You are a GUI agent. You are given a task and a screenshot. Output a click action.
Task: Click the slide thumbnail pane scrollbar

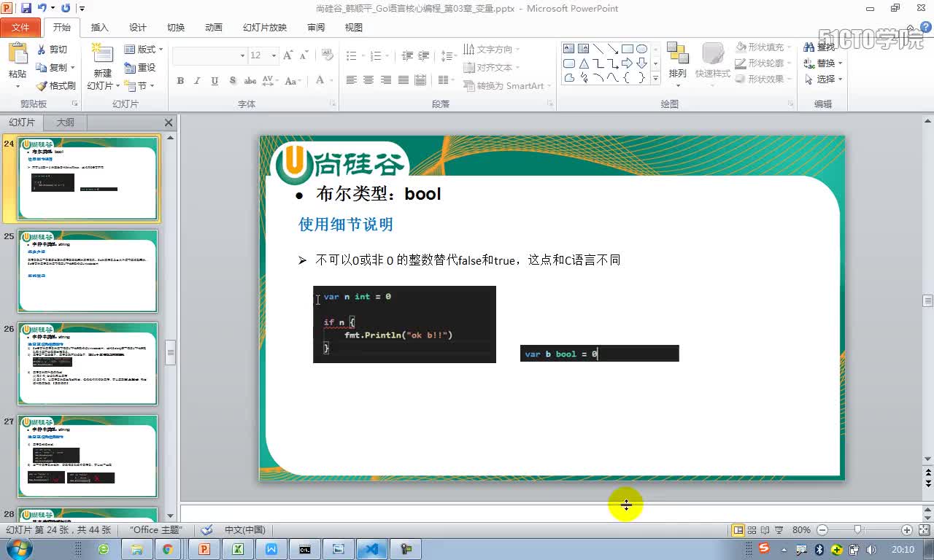click(x=171, y=351)
